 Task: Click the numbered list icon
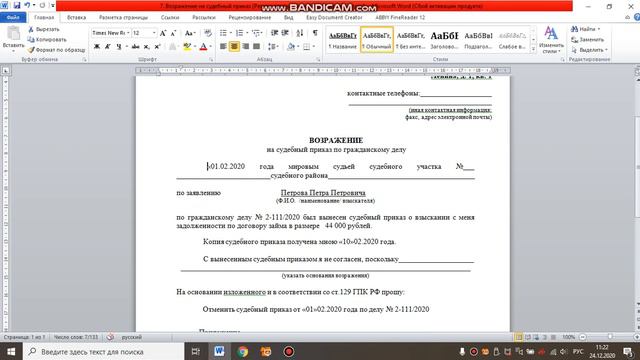239,33
